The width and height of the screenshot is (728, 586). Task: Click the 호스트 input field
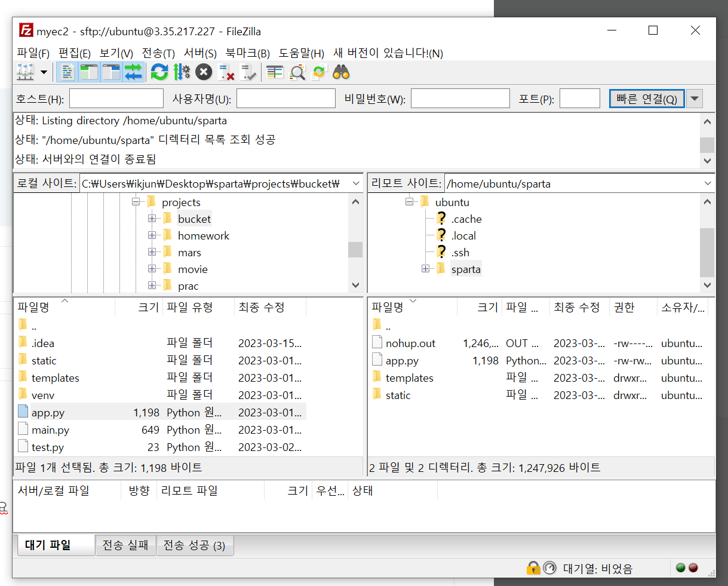116,99
